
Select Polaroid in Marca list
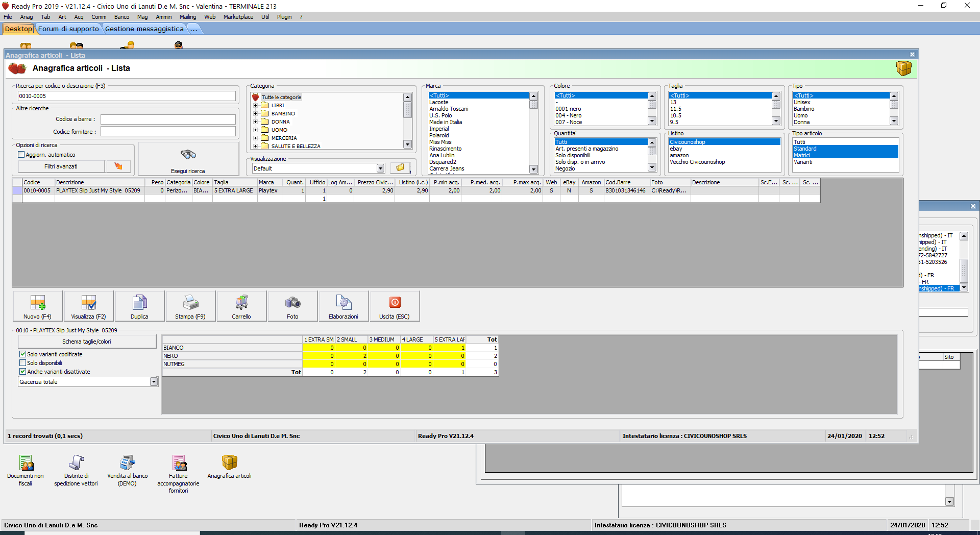[439, 135]
